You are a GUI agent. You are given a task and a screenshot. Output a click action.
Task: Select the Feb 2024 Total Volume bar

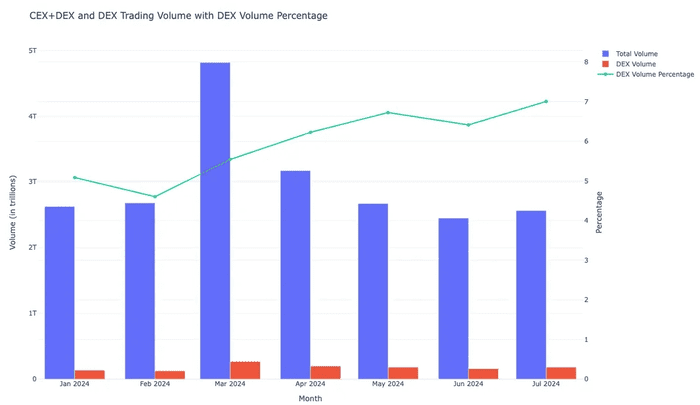pos(140,291)
